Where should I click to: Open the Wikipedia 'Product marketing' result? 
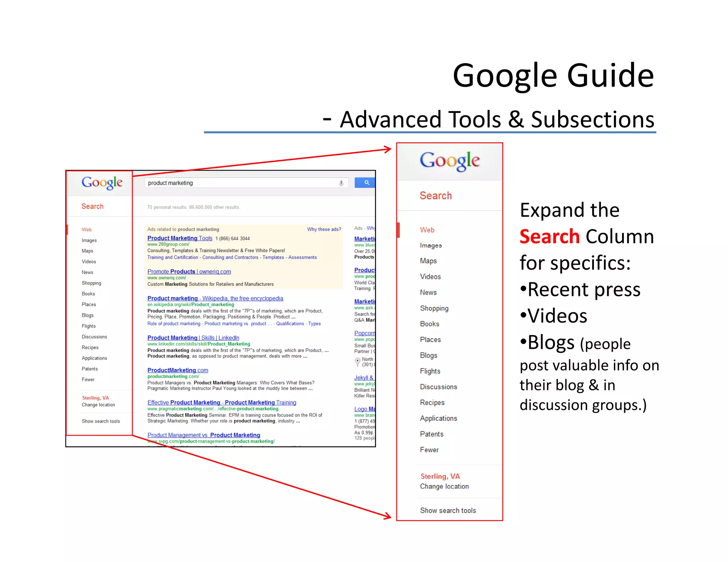pyautogui.click(x=215, y=298)
